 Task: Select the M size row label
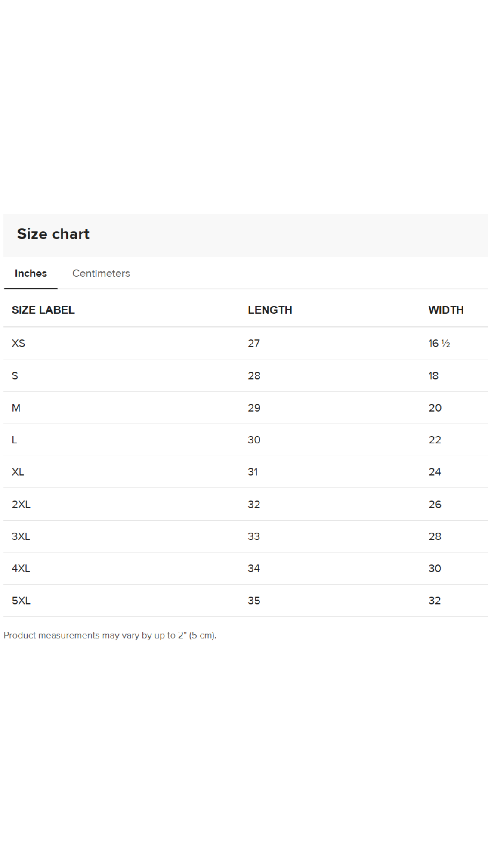[x=16, y=408]
